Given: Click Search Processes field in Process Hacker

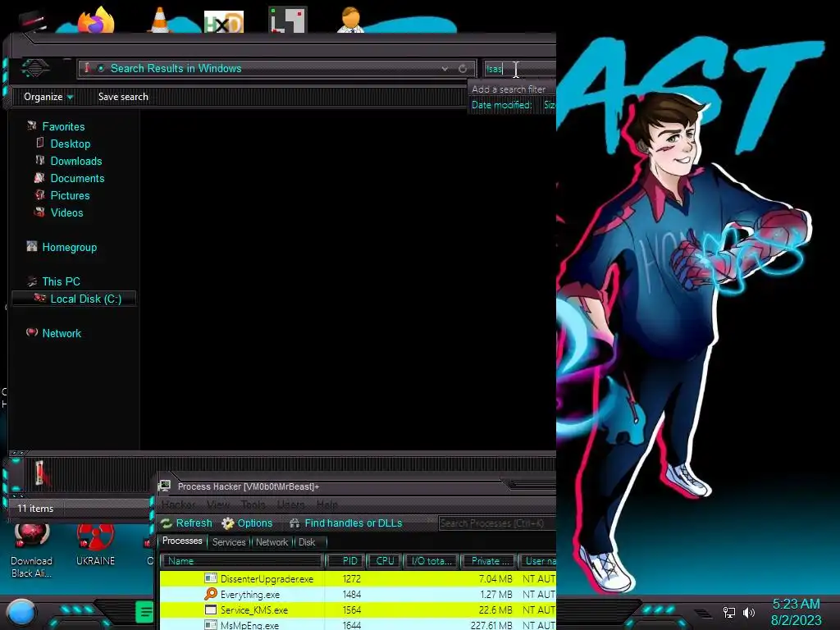Looking at the screenshot, I should point(496,523).
